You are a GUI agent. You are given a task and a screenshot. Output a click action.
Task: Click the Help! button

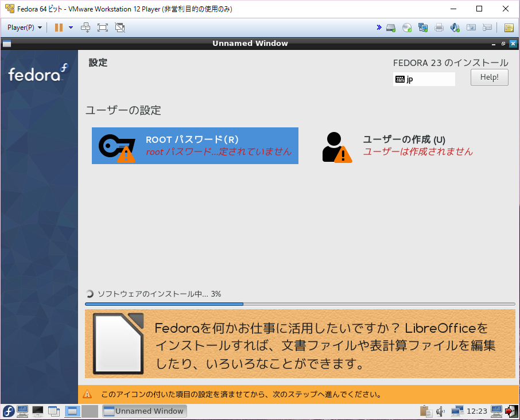coord(490,77)
